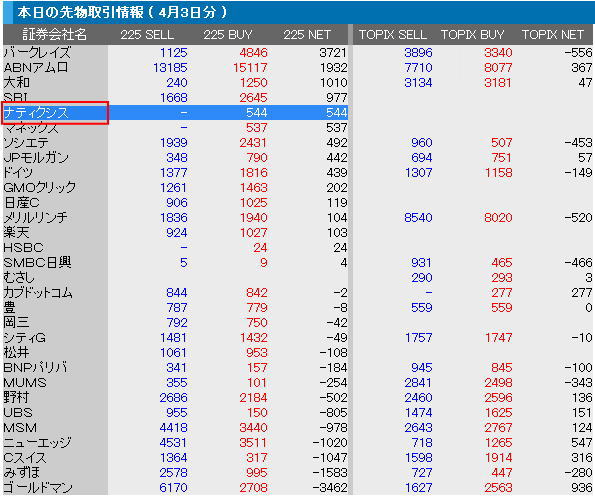
Task: Click the title 本日の先物取引情報
Action: [80, 12]
